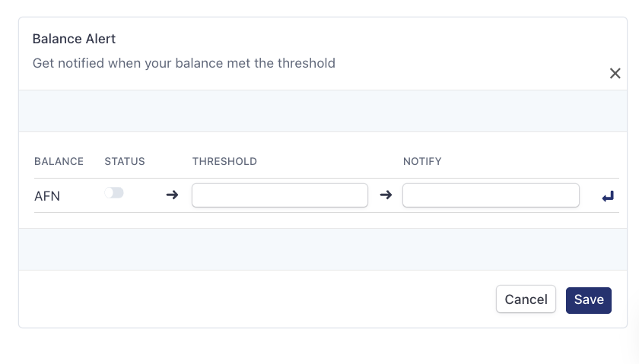
Task: Click the STATUS column header
Action: click(125, 161)
